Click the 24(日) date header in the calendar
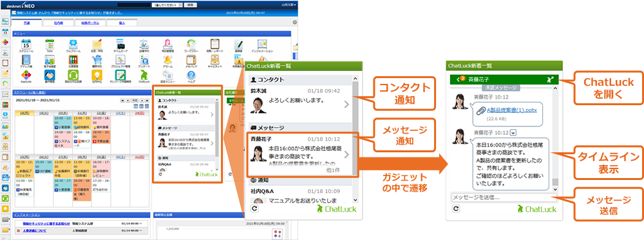644x240 pixels. coord(139,112)
